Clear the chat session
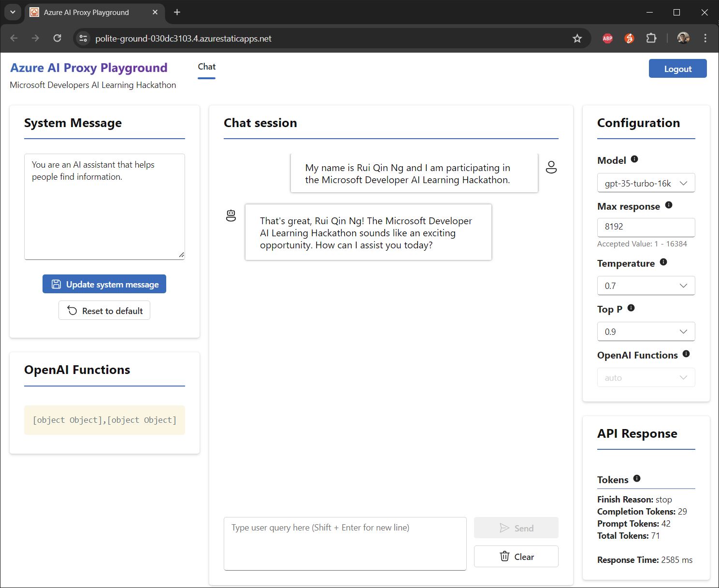The width and height of the screenshot is (719, 588). (x=516, y=557)
